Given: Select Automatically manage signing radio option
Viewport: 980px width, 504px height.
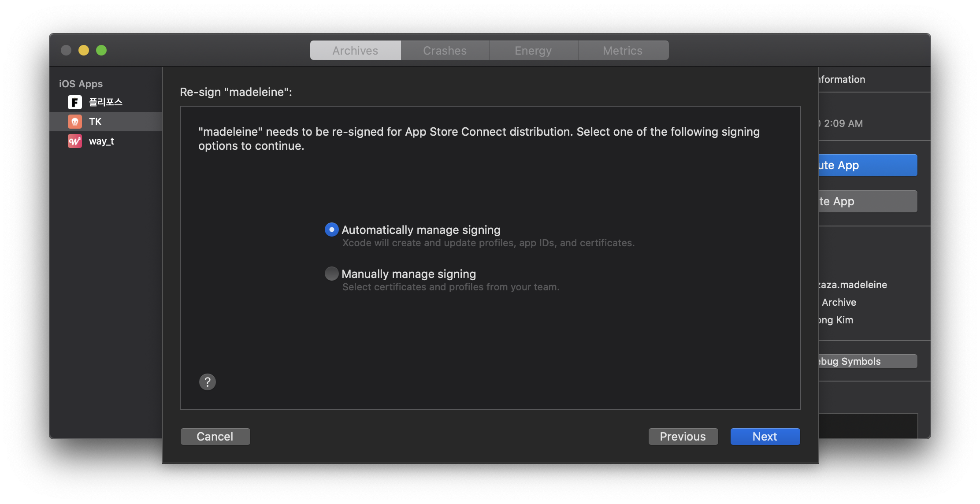Looking at the screenshot, I should (331, 230).
